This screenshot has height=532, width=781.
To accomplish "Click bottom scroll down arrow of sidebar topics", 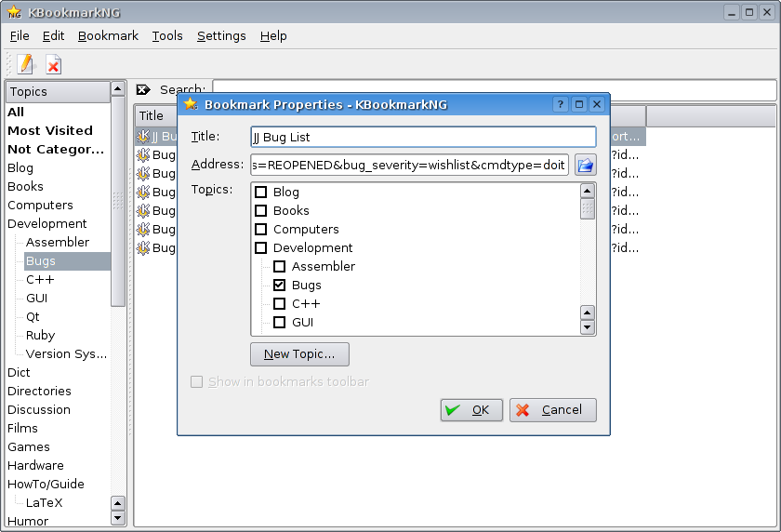I will (117, 518).
